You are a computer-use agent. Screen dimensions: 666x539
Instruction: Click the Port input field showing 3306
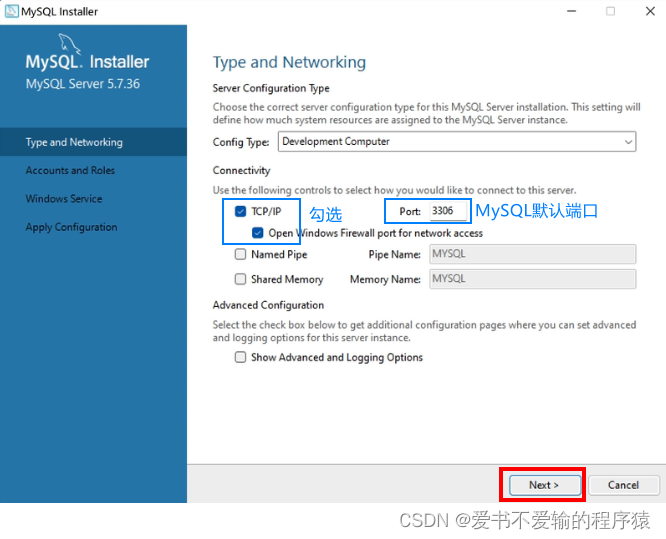click(x=448, y=211)
